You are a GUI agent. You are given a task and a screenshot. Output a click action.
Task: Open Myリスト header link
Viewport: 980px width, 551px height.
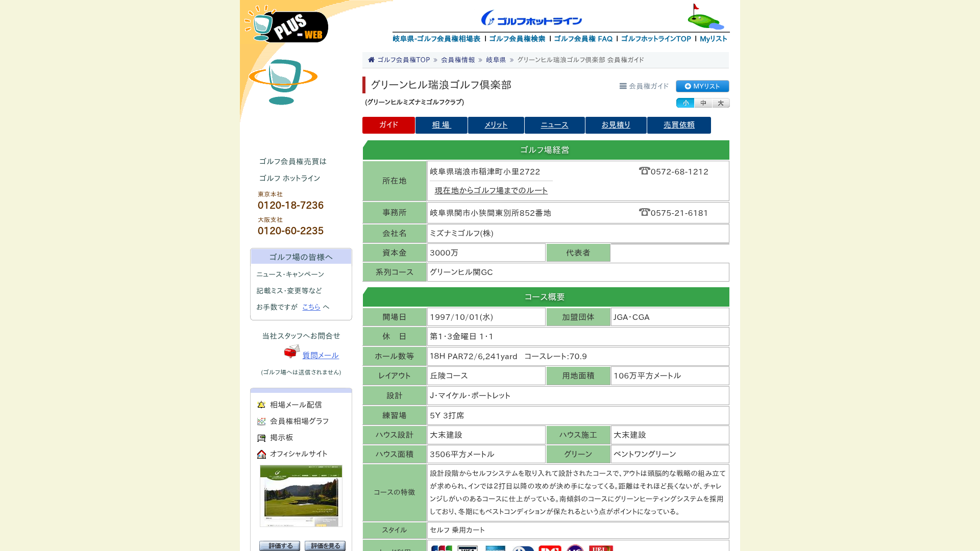714,39
